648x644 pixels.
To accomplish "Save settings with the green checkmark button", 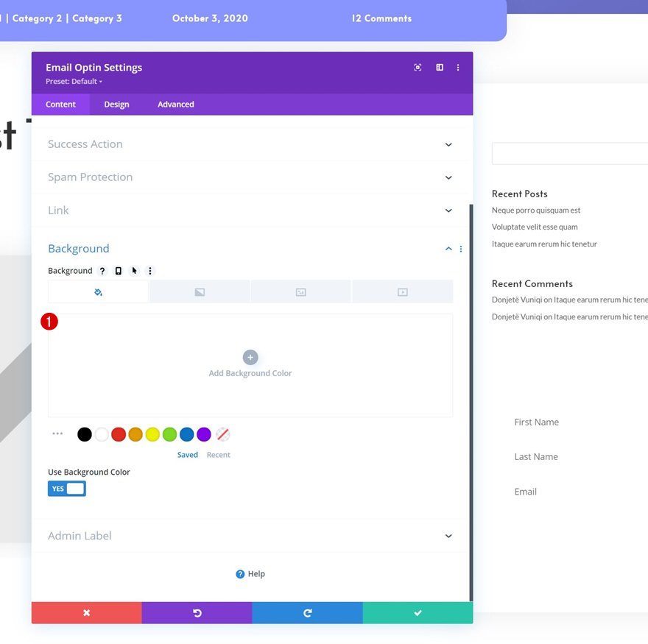I will (418, 613).
